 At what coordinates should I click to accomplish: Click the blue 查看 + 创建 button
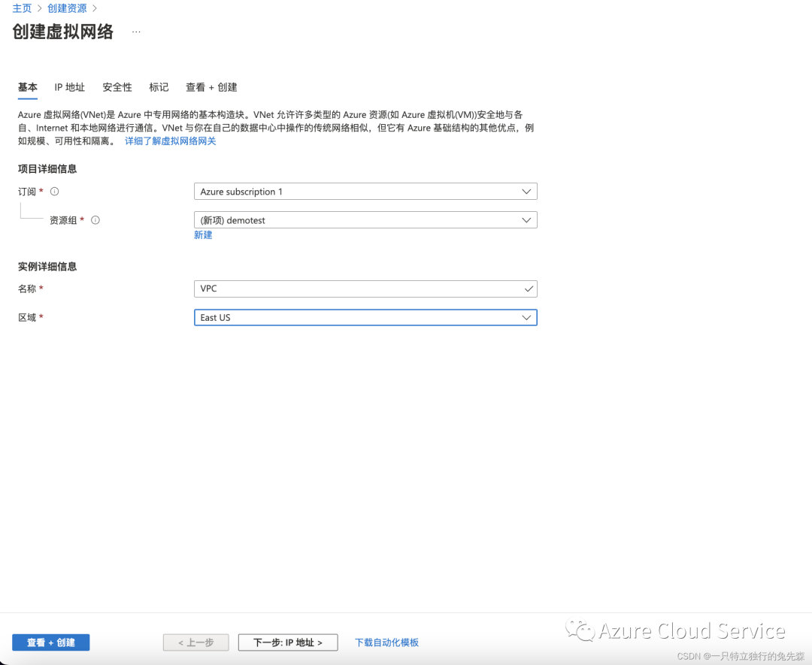coord(51,642)
